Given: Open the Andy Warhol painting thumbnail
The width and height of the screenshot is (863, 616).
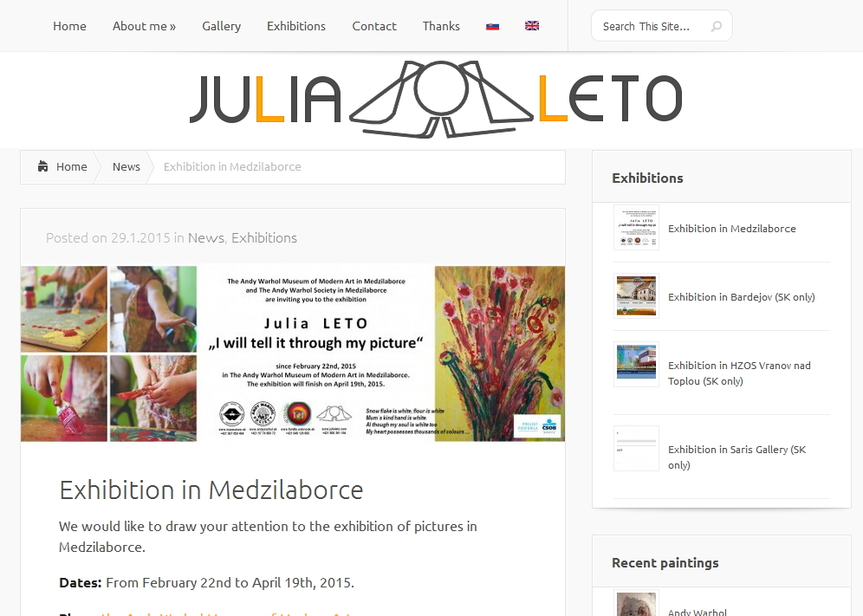Looking at the screenshot, I should pos(636,604).
